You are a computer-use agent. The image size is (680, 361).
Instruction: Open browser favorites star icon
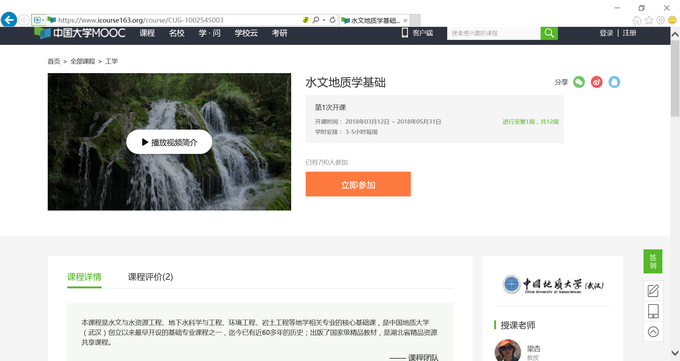click(649, 20)
